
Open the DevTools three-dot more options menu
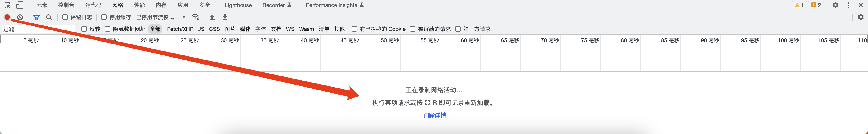pos(848,5)
